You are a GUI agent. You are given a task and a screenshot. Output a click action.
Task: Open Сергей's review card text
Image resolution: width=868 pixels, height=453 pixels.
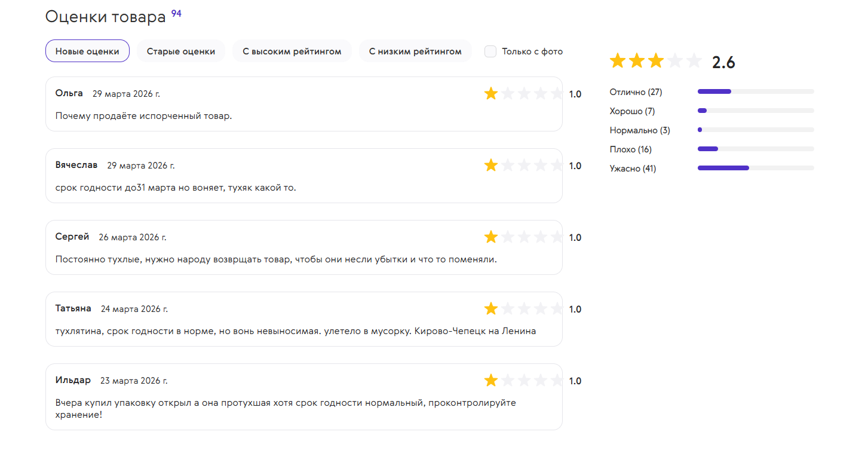pos(276,259)
